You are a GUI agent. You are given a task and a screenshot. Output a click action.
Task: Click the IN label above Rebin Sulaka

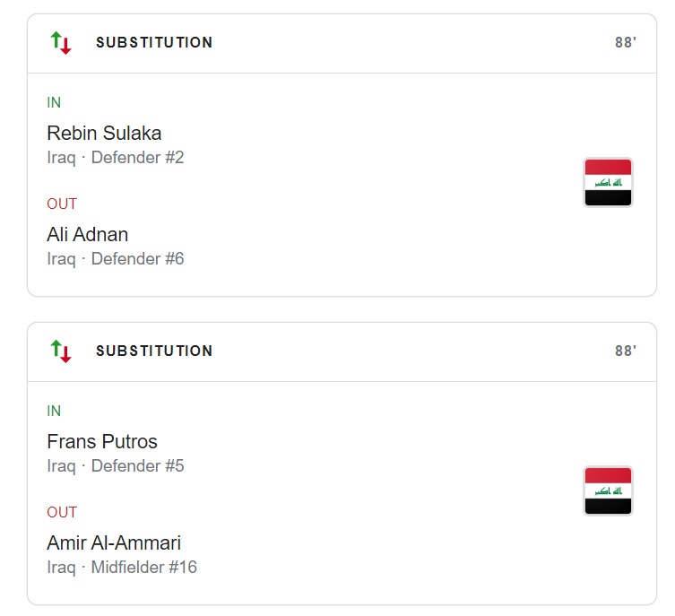click(x=54, y=103)
